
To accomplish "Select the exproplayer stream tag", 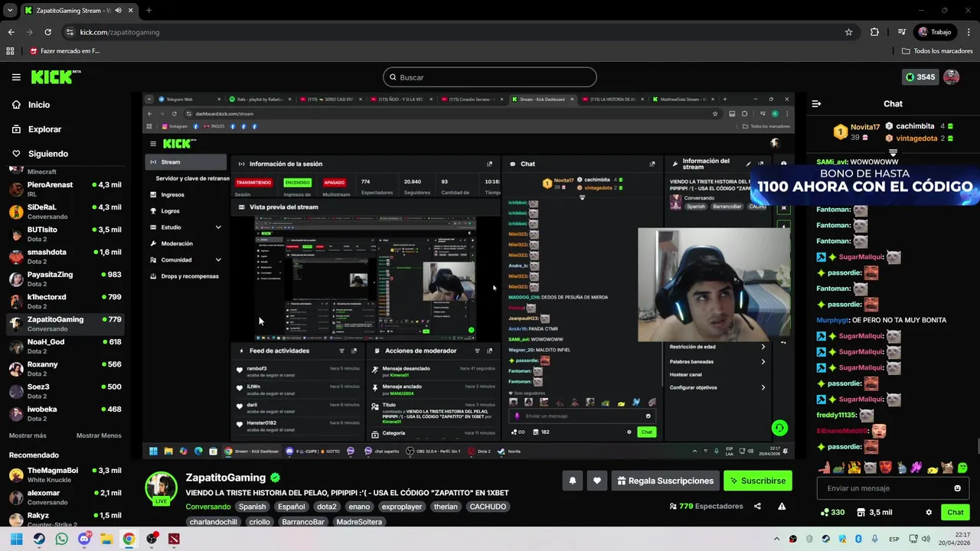I will click(x=402, y=507).
